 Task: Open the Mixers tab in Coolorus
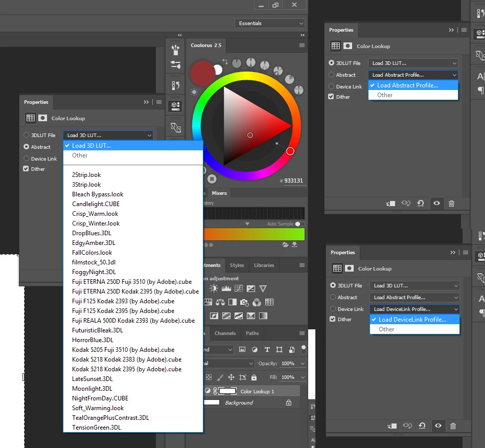[219, 193]
